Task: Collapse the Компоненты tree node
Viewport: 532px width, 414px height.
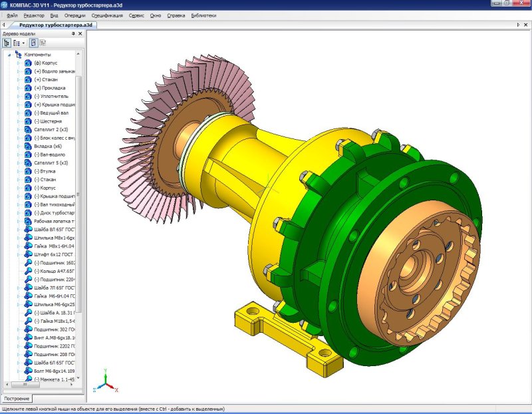Action: pos(9,55)
